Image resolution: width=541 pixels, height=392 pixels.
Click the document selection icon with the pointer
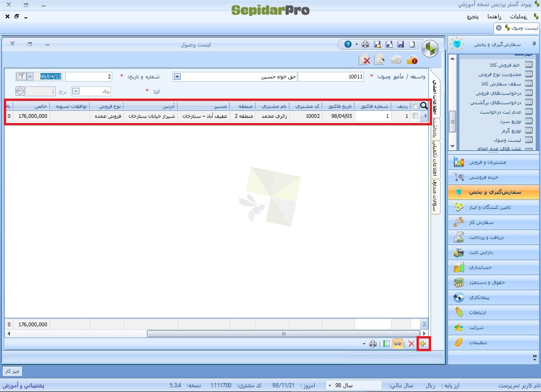click(380, 60)
